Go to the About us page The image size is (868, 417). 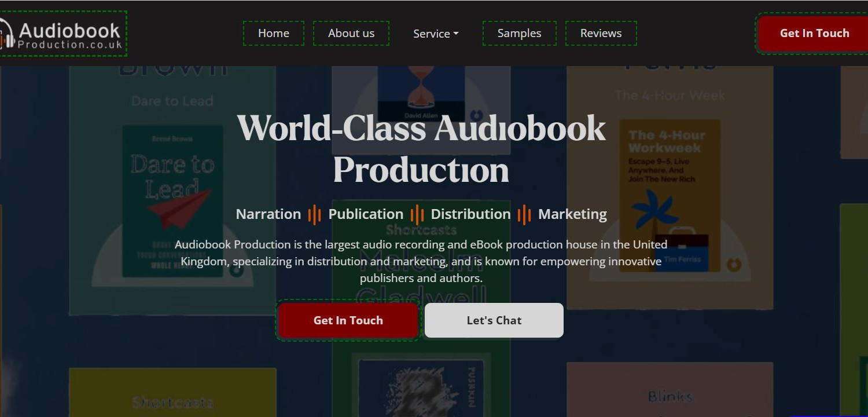(351, 34)
